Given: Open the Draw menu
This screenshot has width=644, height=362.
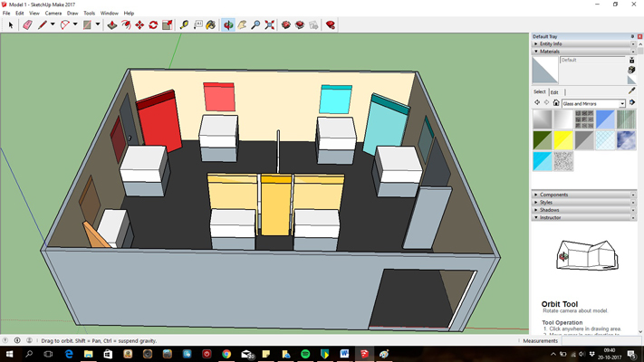Looking at the screenshot, I should 72,14.
